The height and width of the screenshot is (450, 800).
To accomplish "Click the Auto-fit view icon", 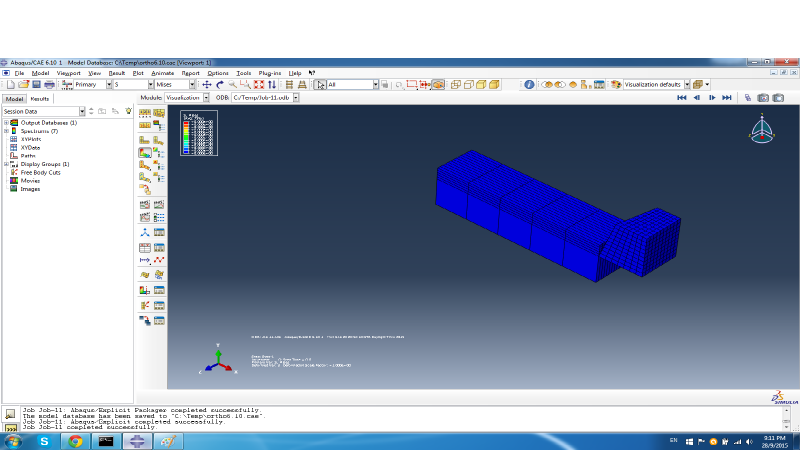I will [259, 85].
